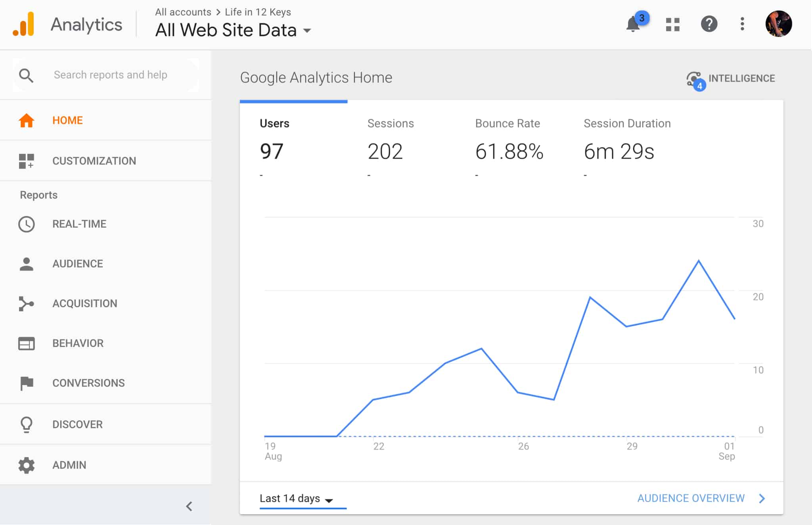Open ADMIN settings label
812x525 pixels.
coord(69,465)
